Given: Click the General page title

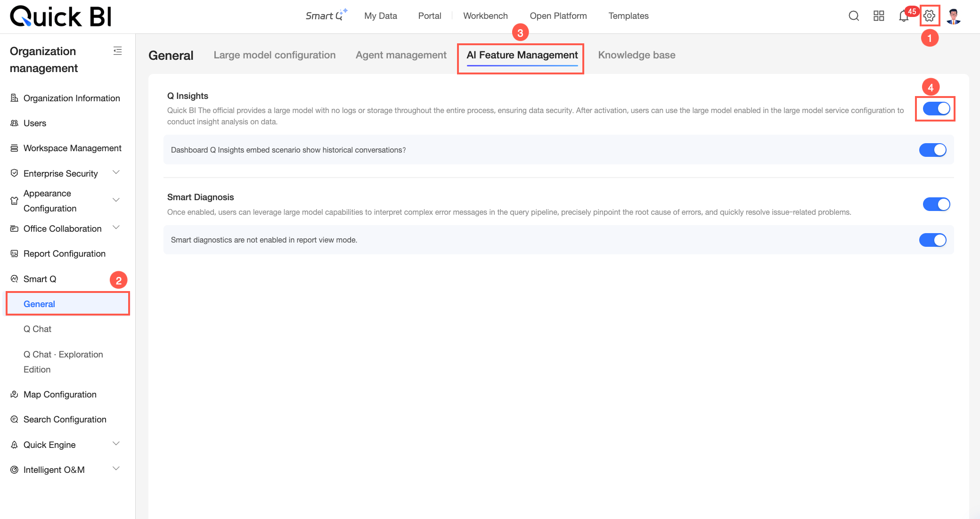Looking at the screenshot, I should click(x=171, y=56).
